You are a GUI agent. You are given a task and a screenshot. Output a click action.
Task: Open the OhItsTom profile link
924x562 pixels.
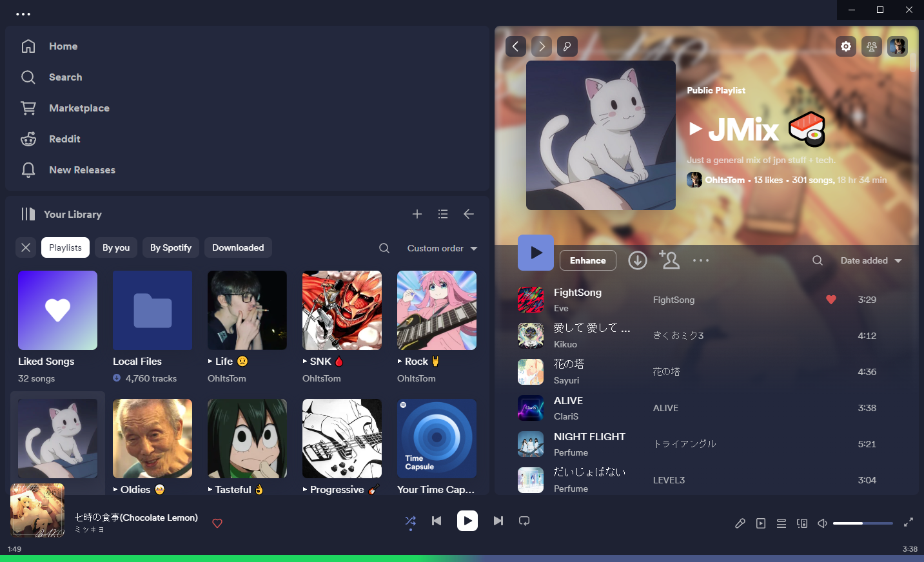(725, 180)
